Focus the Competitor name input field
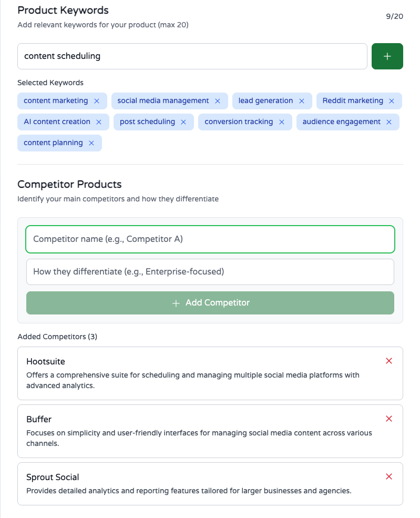Image resolution: width=420 pixels, height=518 pixels. tap(210, 239)
